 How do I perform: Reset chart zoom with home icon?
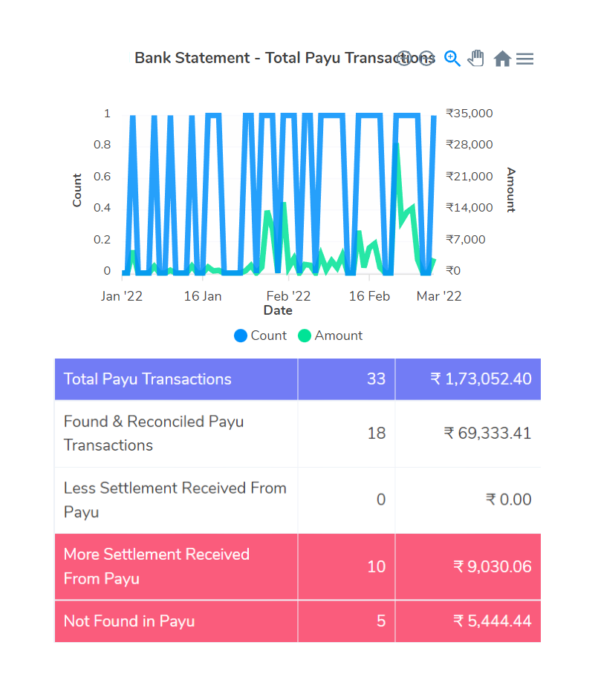(x=502, y=59)
